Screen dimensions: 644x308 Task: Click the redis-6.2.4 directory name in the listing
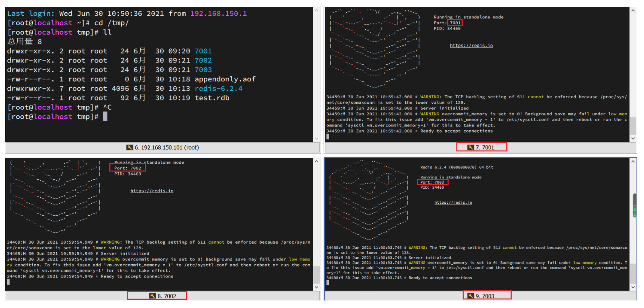point(218,88)
